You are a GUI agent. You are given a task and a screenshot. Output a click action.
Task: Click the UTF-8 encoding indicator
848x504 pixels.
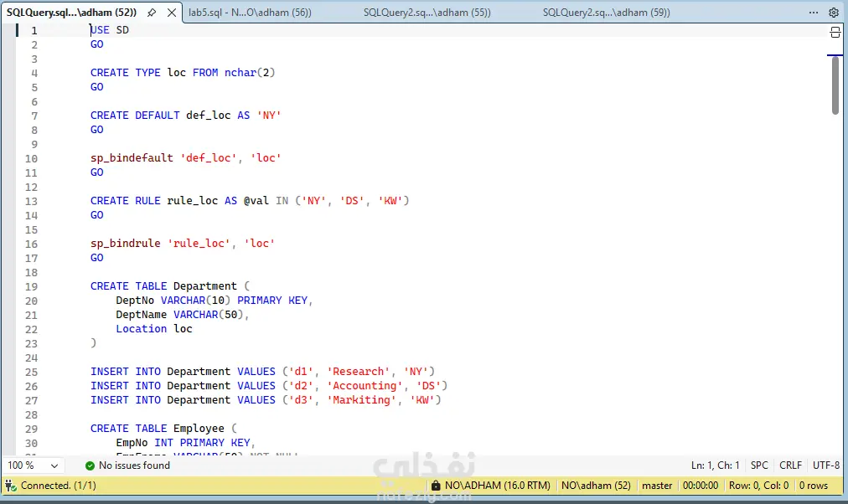point(826,465)
